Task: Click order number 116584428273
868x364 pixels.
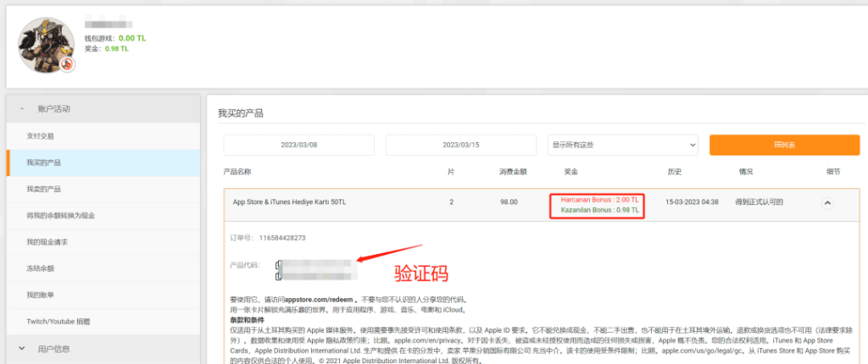Action: click(282, 238)
